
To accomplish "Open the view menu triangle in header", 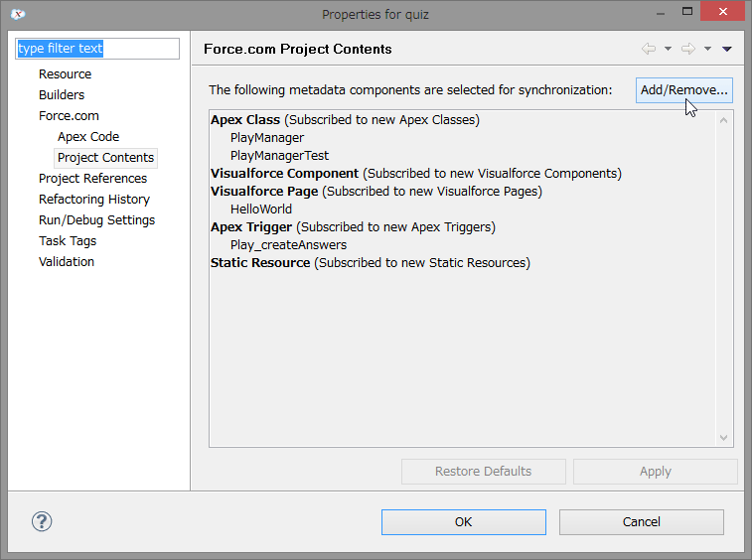I will click(x=727, y=49).
